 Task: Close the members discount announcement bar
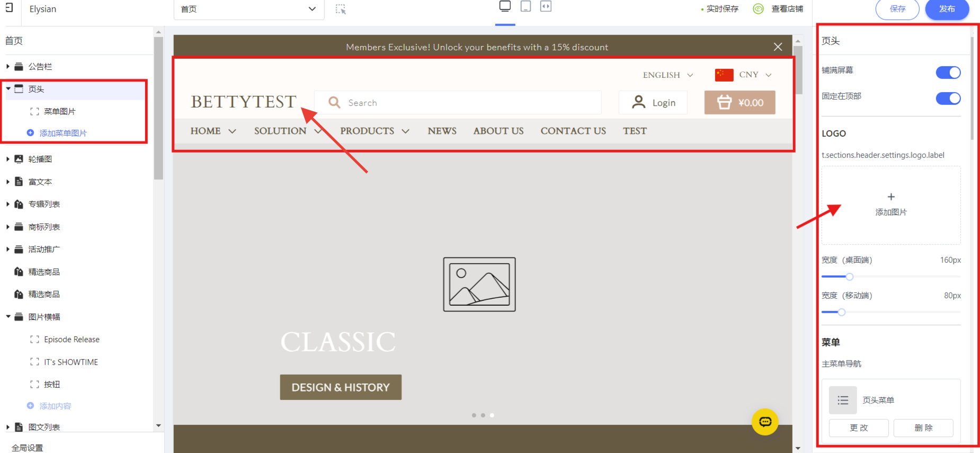(778, 47)
